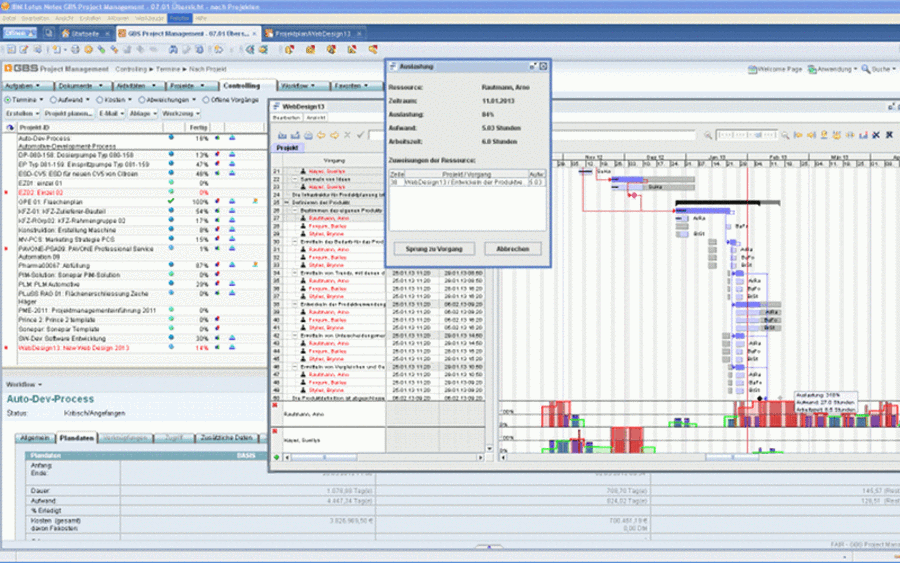Viewport: 900px width, 563px height.
Task: Click the zoom-in magnifier right of timescale slider
Action: pos(785,135)
